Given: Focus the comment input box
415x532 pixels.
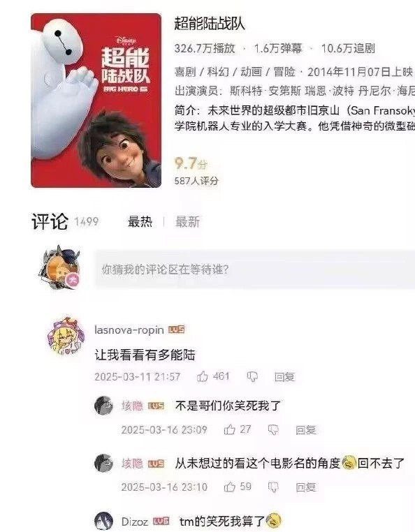Looking at the screenshot, I should tap(255, 269).
